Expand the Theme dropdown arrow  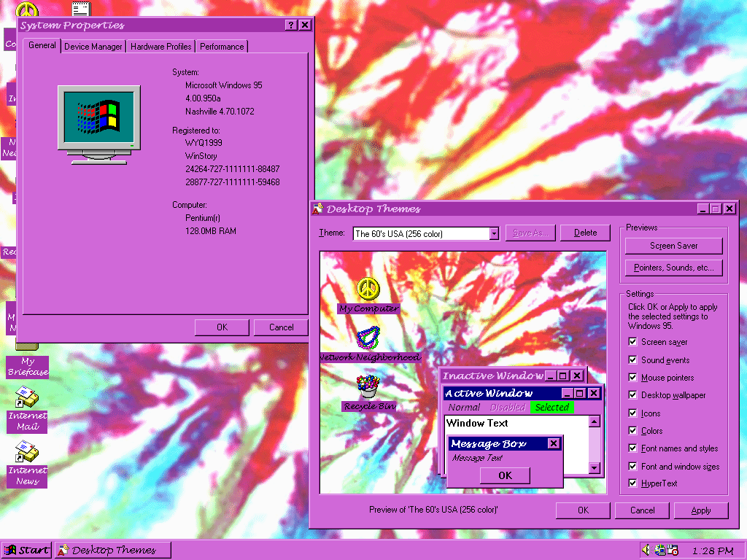(494, 233)
